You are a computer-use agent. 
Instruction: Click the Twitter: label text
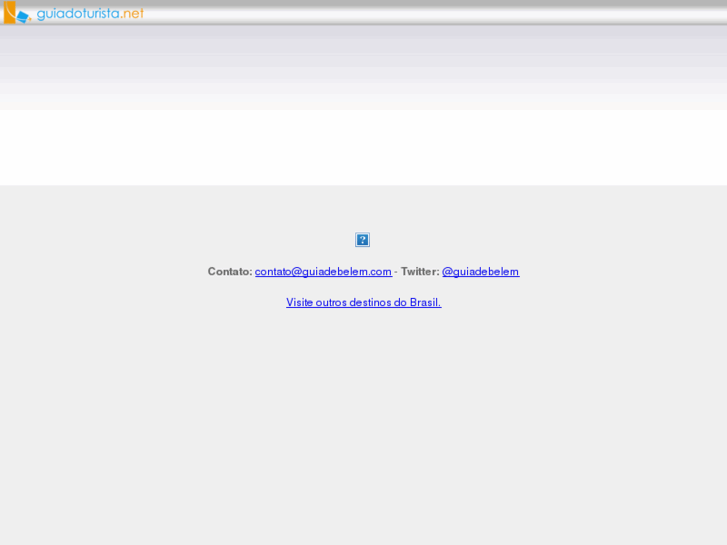(420, 272)
